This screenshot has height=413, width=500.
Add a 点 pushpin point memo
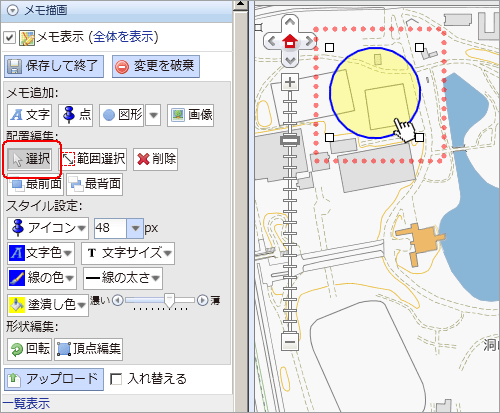tap(75, 115)
